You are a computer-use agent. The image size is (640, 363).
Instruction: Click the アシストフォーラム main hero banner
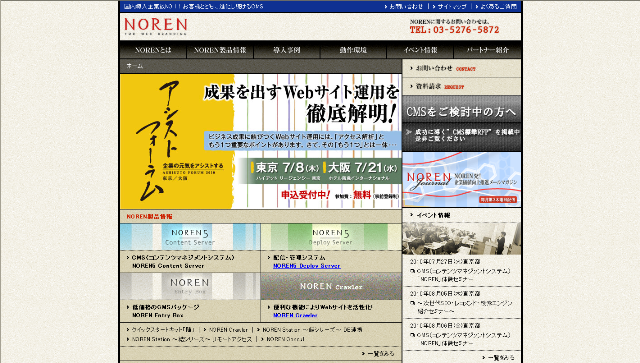pyautogui.click(x=261, y=141)
